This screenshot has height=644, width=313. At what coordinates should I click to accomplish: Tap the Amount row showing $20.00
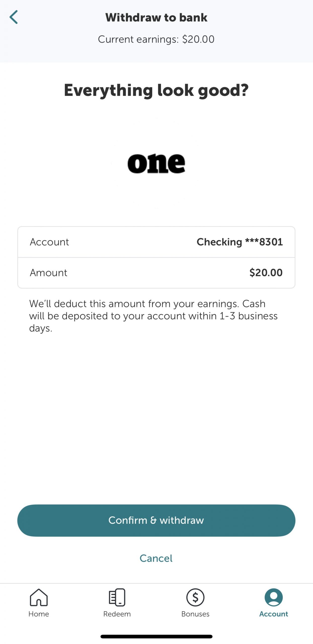pyautogui.click(x=156, y=273)
